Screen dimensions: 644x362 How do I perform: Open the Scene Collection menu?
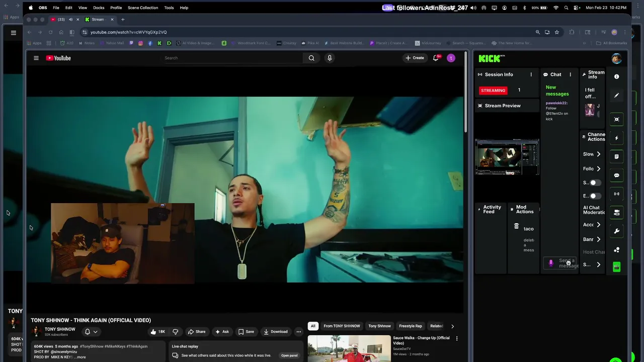point(143,8)
